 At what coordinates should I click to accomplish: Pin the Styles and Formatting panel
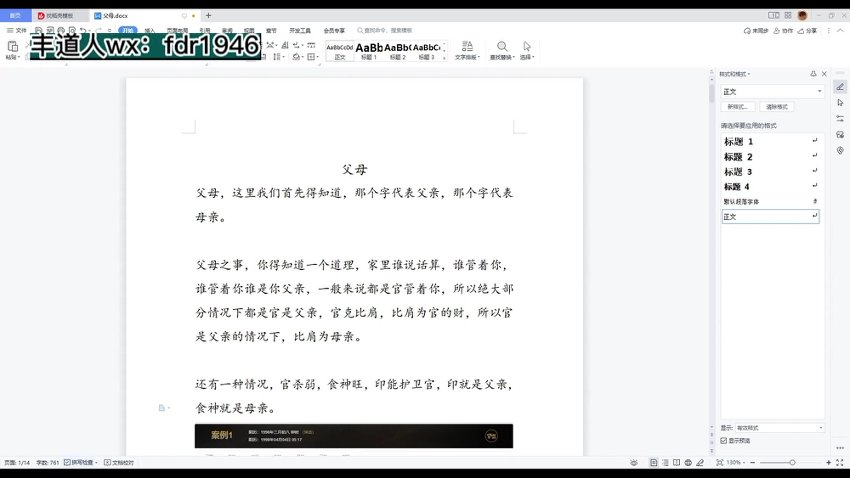813,74
